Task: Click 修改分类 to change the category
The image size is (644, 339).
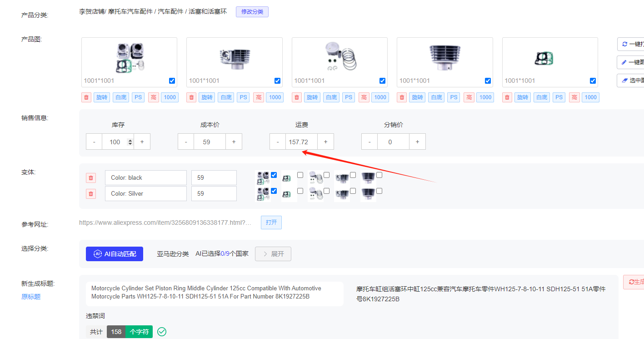Action: pos(252,12)
